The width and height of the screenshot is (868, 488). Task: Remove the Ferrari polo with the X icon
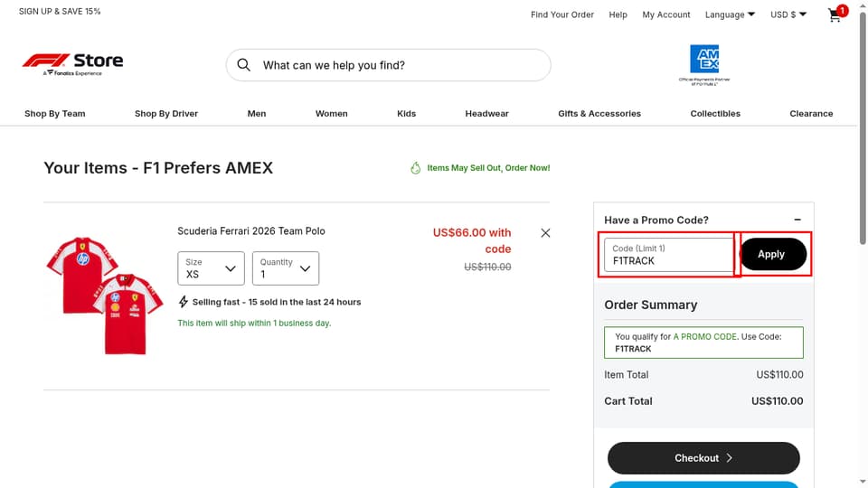click(x=545, y=233)
